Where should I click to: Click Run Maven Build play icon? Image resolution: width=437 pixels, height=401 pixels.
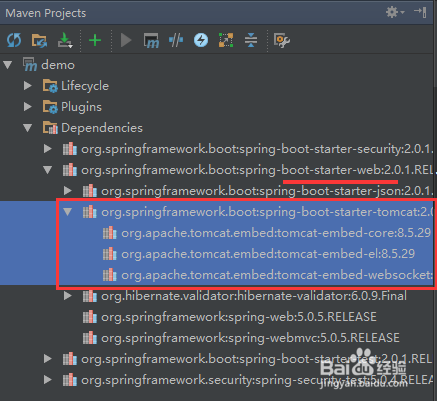tap(126, 40)
